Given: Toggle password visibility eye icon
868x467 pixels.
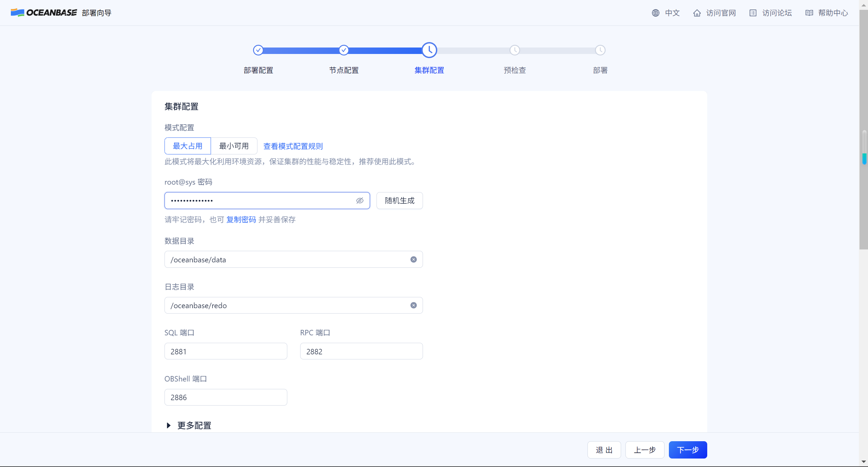Looking at the screenshot, I should pyautogui.click(x=360, y=201).
